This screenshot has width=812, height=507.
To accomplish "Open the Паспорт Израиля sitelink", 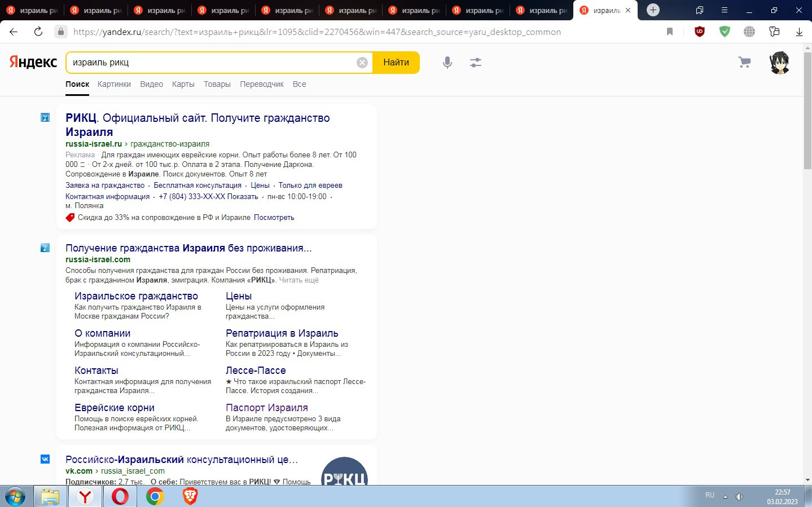I will (267, 408).
